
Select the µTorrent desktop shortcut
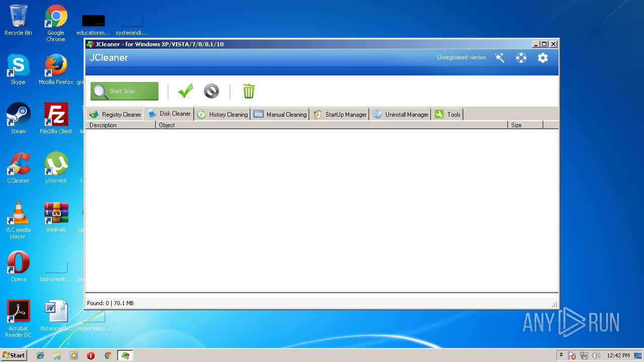pyautogui.click(x=56, y=168)
